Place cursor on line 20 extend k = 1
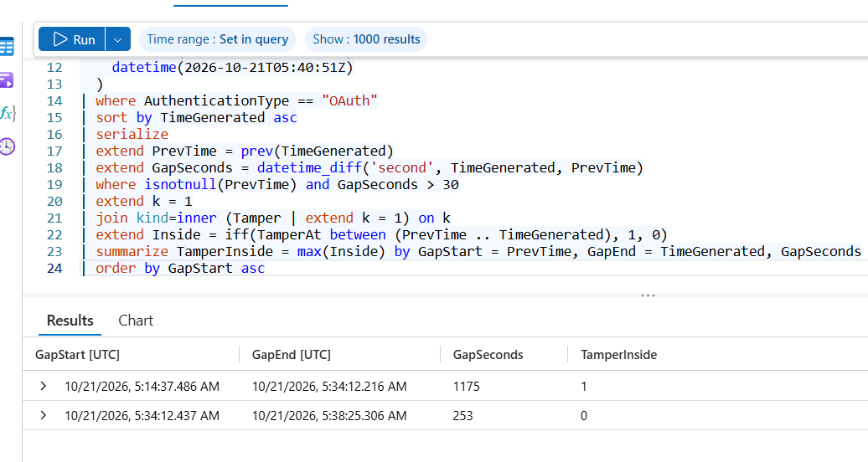 [x=144, y=202]
